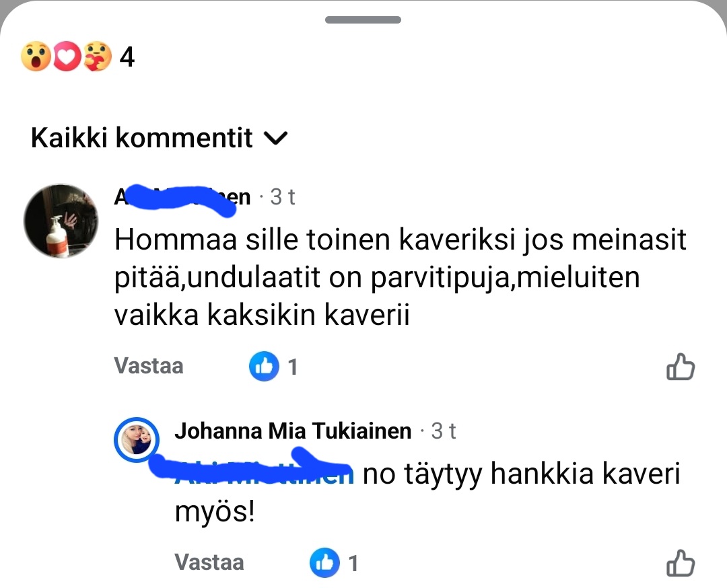Open the first commenter's scribbled-out name
This screenshot has height=588, width=727.
click(182, 198)
